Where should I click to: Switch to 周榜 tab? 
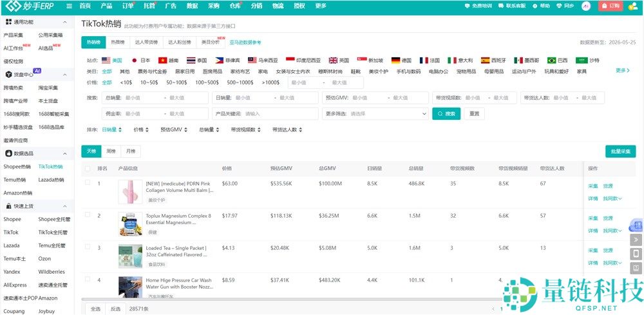(111, 151)
